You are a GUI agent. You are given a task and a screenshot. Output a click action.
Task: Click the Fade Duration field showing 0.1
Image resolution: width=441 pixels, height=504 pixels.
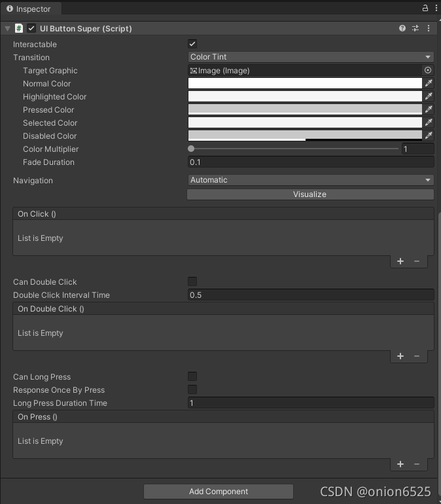pos(311,162)
